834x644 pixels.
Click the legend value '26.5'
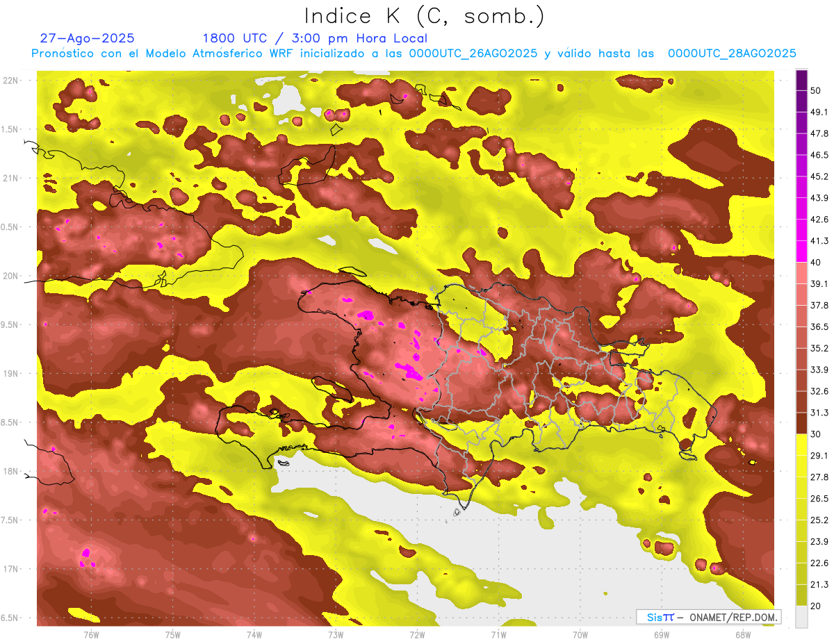(819, 499)
